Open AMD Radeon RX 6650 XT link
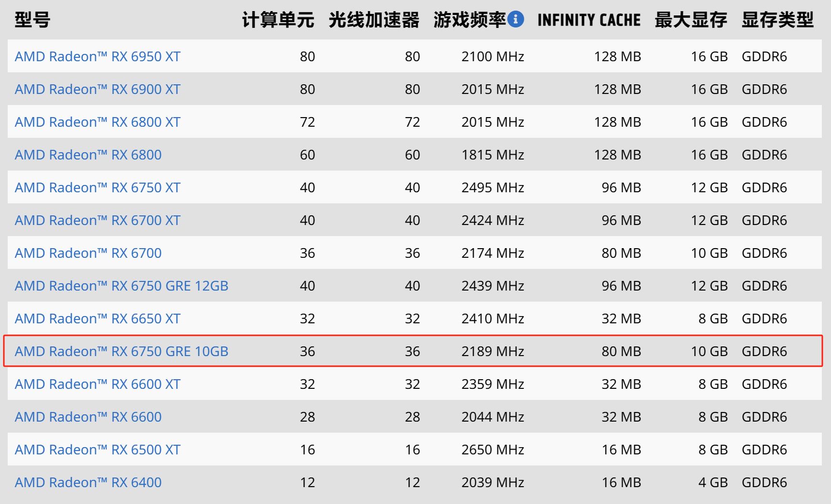 tap(98, 318)
